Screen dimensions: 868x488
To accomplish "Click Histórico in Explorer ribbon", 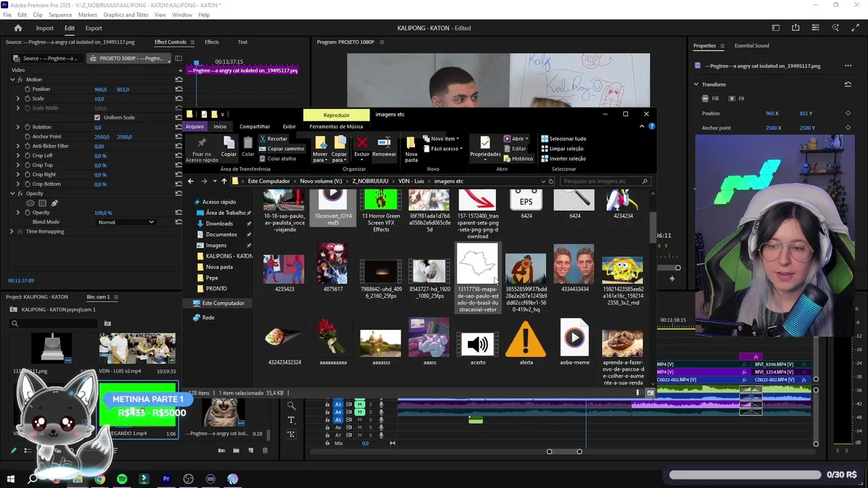I will (518, 159).
